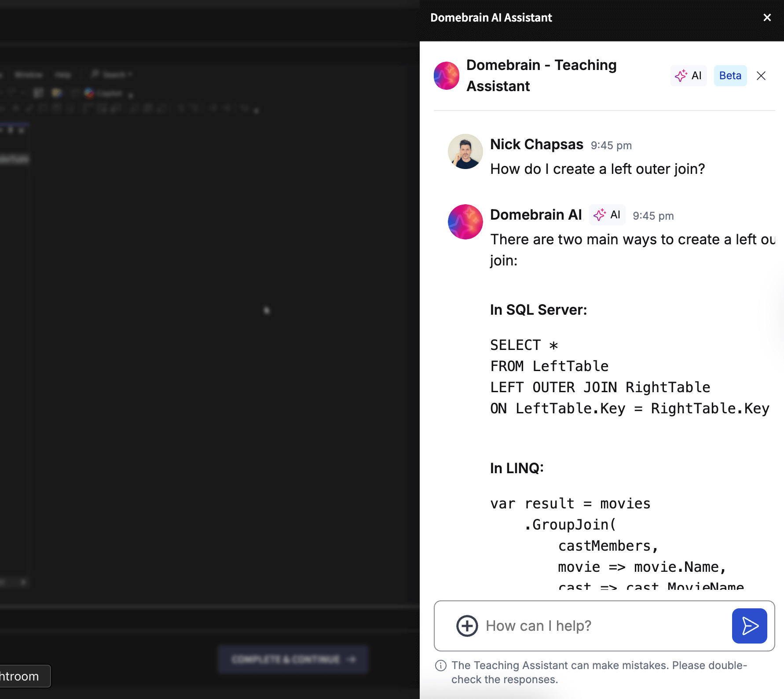Click the 'LEFT OUTER JOIN RightTable' code line
The image size is (784, 699).
tap(600, 387)
